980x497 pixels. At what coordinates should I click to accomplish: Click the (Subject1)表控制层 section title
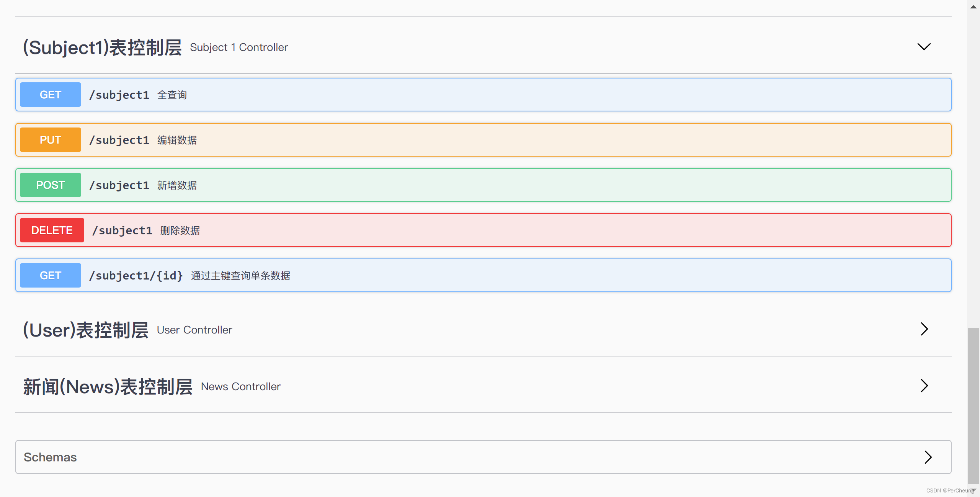102,47
